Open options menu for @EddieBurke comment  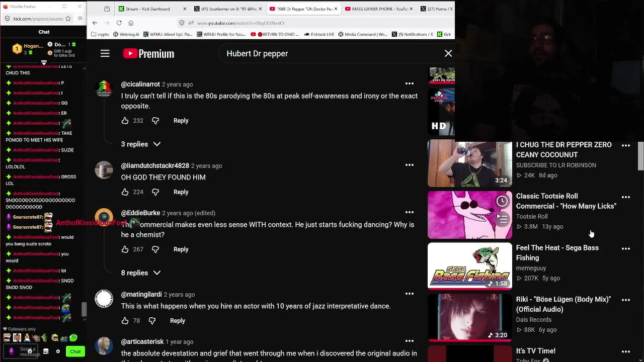click(x=410, y=212)
